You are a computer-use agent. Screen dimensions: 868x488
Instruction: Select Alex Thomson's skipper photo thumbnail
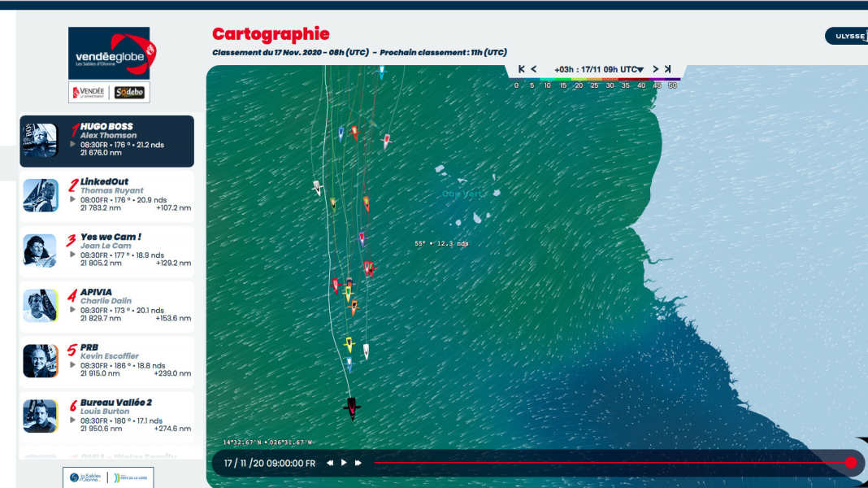[x=40, y=141]
